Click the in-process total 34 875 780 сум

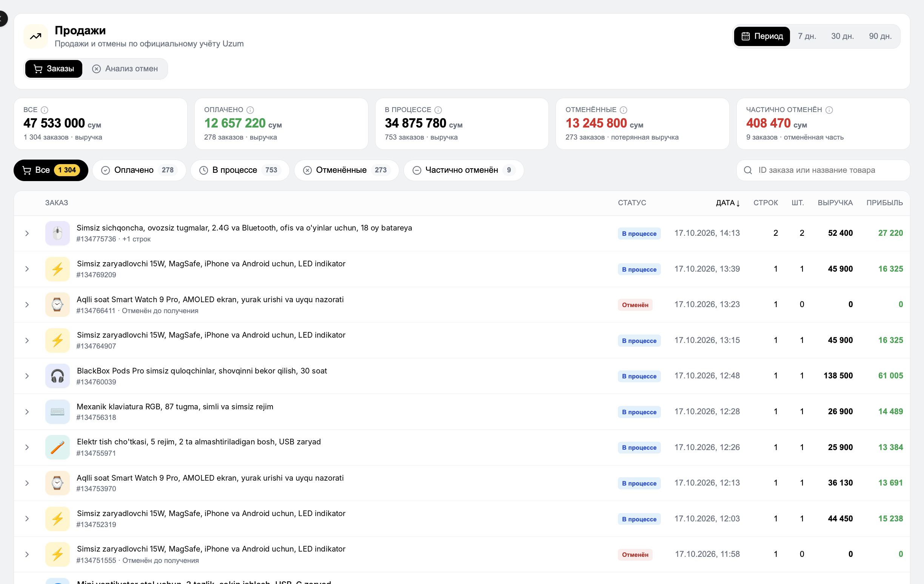(x=423, y=123)
